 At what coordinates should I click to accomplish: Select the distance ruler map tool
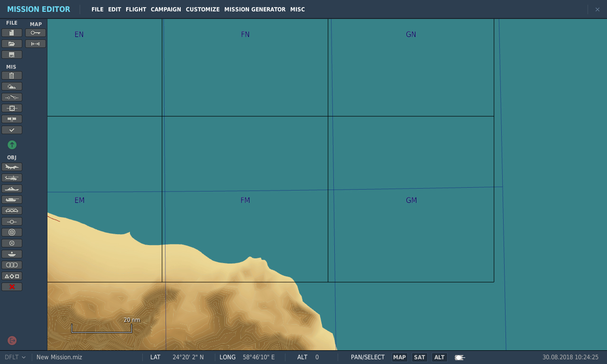click(36, 44)
